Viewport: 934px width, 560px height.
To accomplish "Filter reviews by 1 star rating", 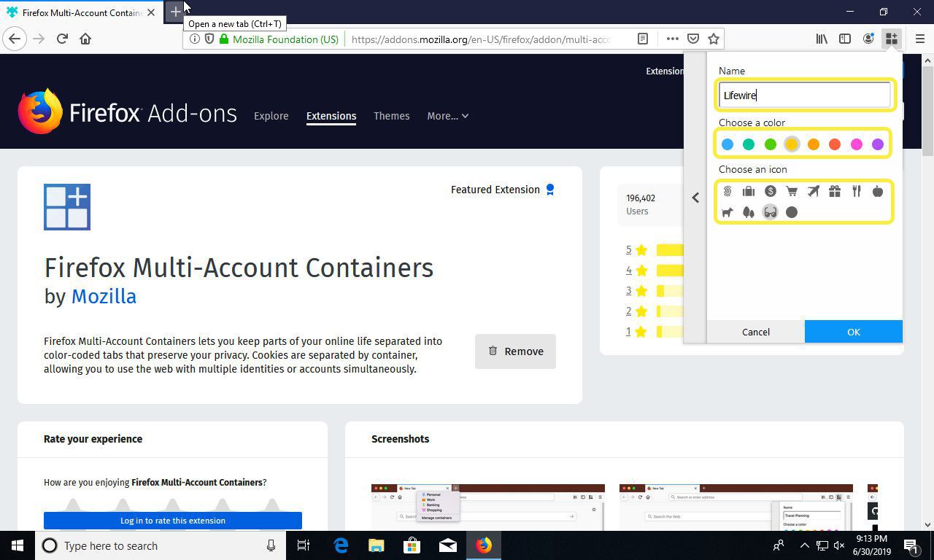I will tap(636, 332).
